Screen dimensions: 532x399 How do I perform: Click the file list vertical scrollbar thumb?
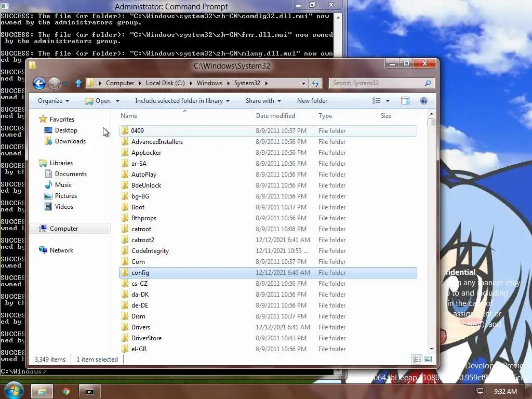point(431,122)
